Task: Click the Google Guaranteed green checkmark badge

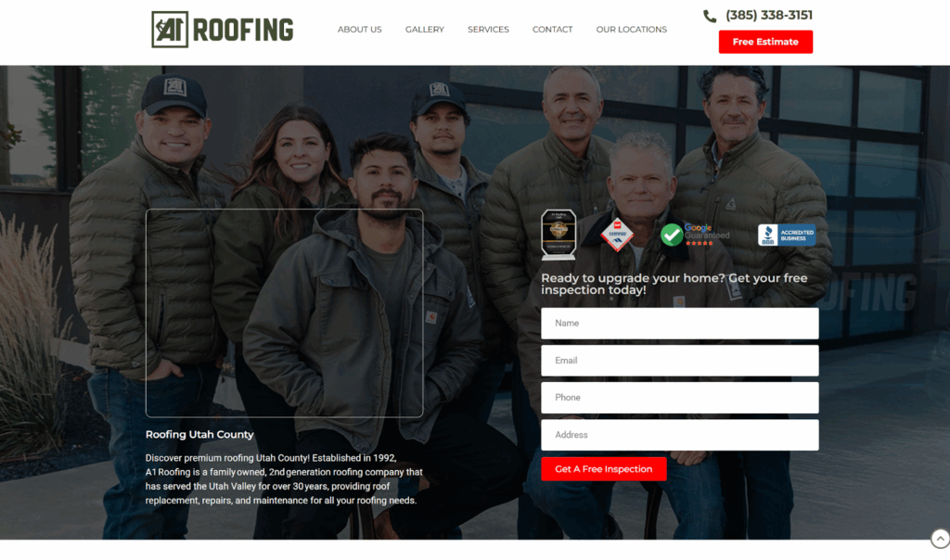Action: (x=672, y=235)
